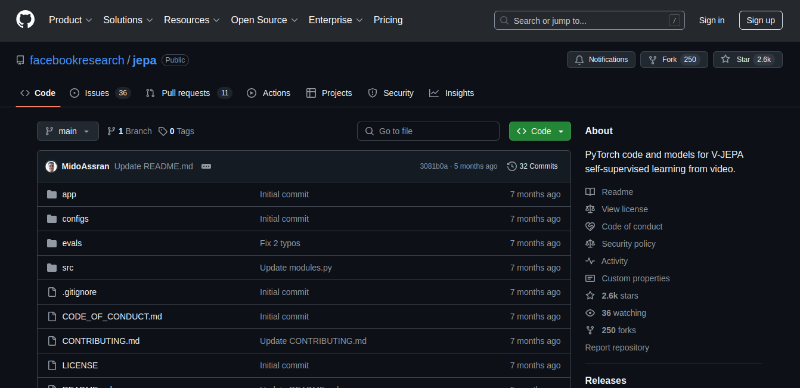This screenshot has height=388, width=800.
Task: Click the app folder icon
Action: click(x=52, y=195)
